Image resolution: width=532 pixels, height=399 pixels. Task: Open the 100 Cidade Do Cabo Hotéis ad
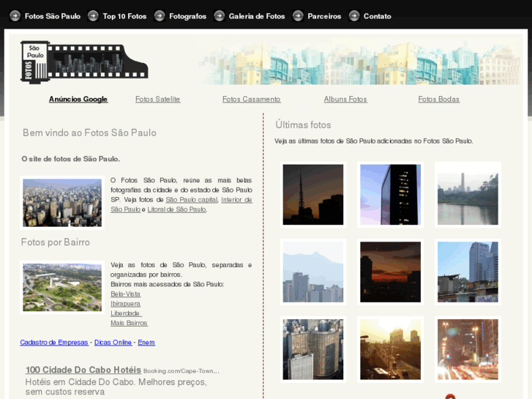83,370
